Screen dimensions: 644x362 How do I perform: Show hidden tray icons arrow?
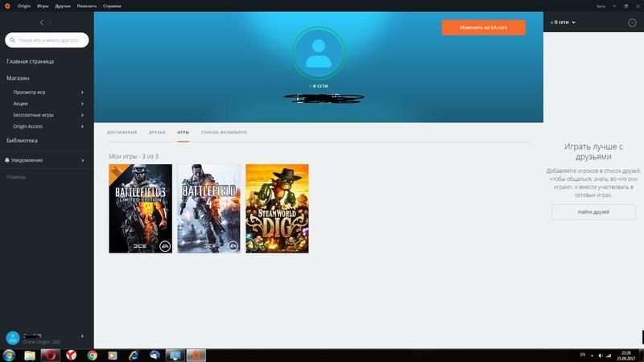point(592,356)
